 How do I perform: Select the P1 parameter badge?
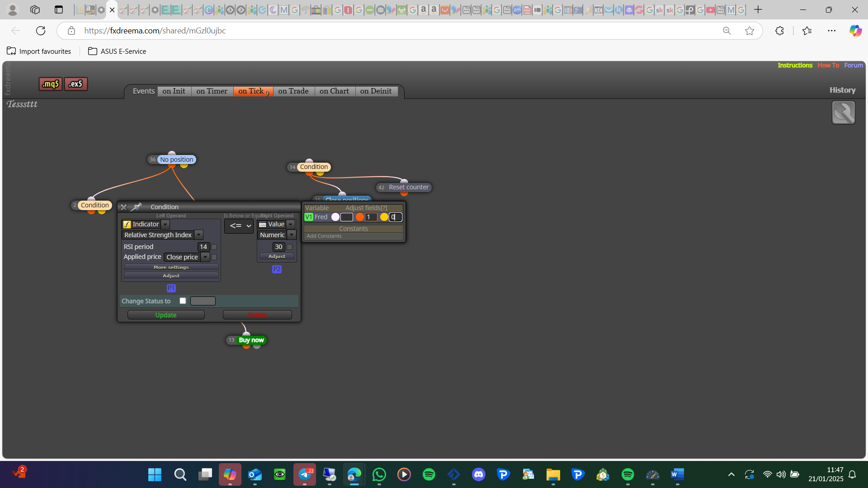coord(171,288)
